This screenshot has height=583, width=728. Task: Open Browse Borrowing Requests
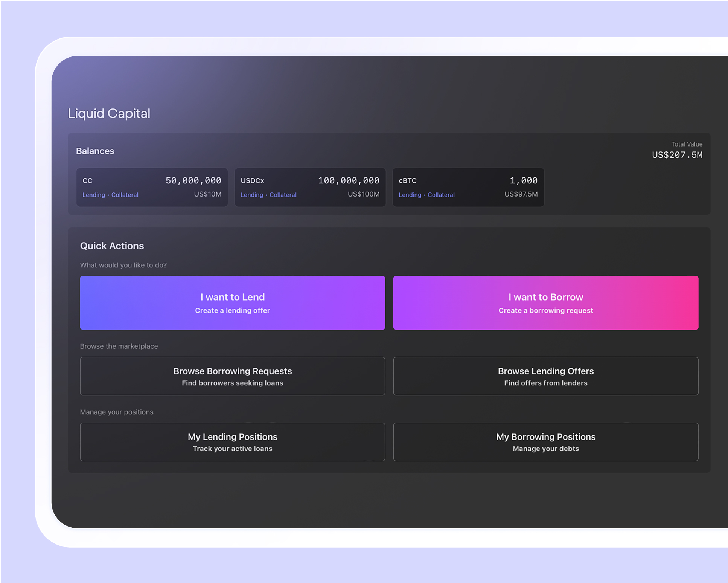click(x=232, y=376)
